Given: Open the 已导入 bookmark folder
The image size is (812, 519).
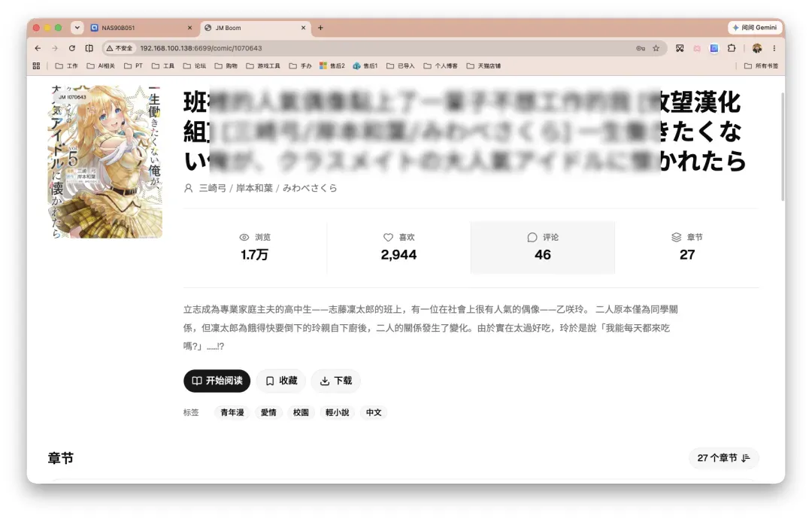Looking at the screenshot, I should coord(400,65).
